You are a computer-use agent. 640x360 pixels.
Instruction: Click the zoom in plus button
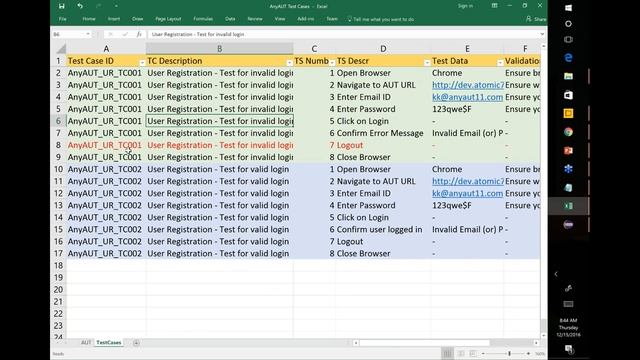point(528,353)
